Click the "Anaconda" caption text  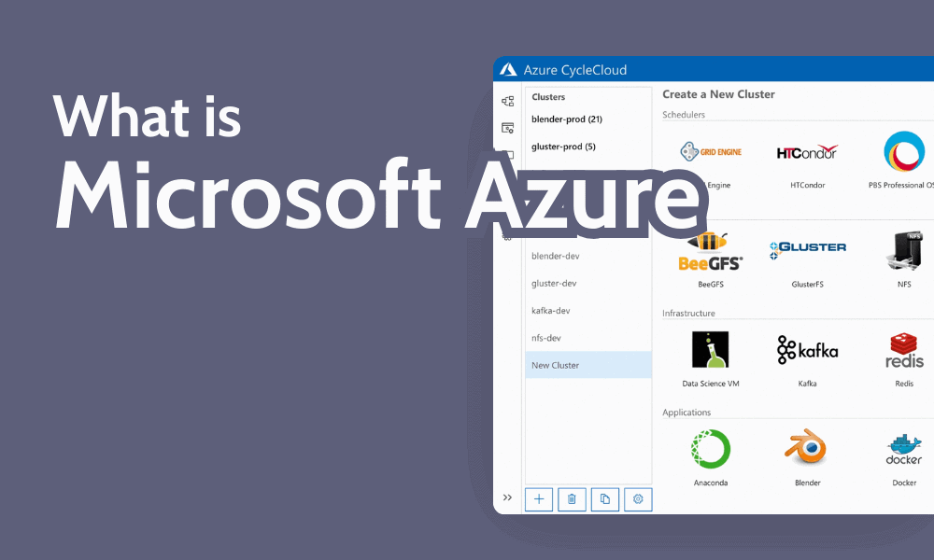(x=711, y=483)
